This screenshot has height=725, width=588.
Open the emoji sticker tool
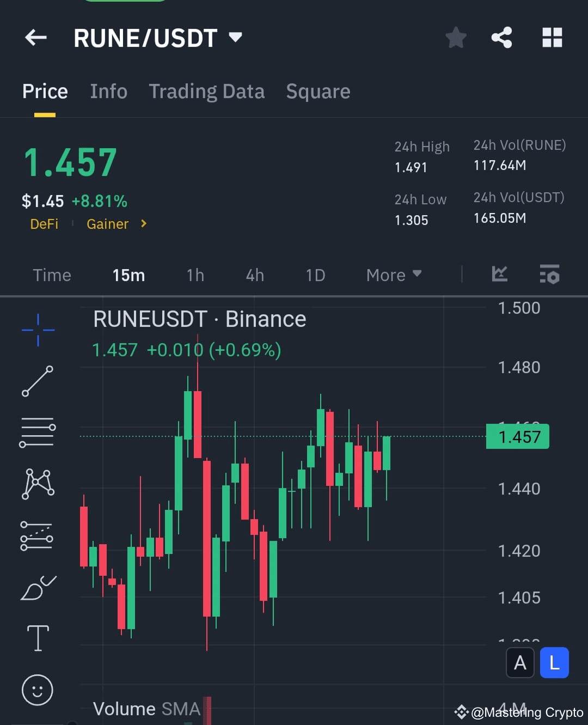38,689
